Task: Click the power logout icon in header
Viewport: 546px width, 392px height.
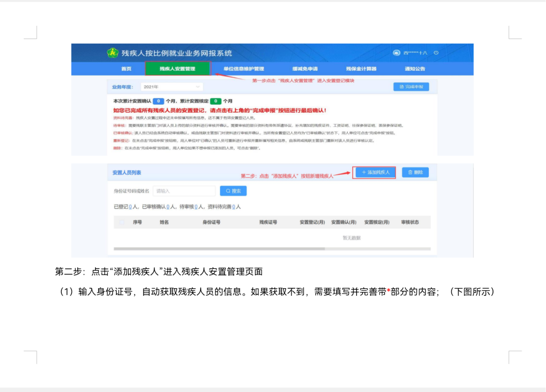Action: 436,52
